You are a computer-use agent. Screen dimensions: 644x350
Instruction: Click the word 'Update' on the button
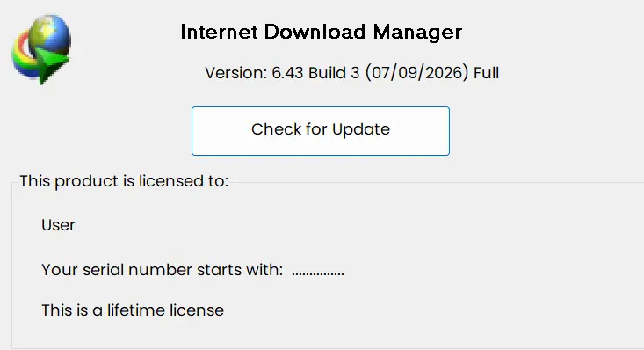coord(361,130)
